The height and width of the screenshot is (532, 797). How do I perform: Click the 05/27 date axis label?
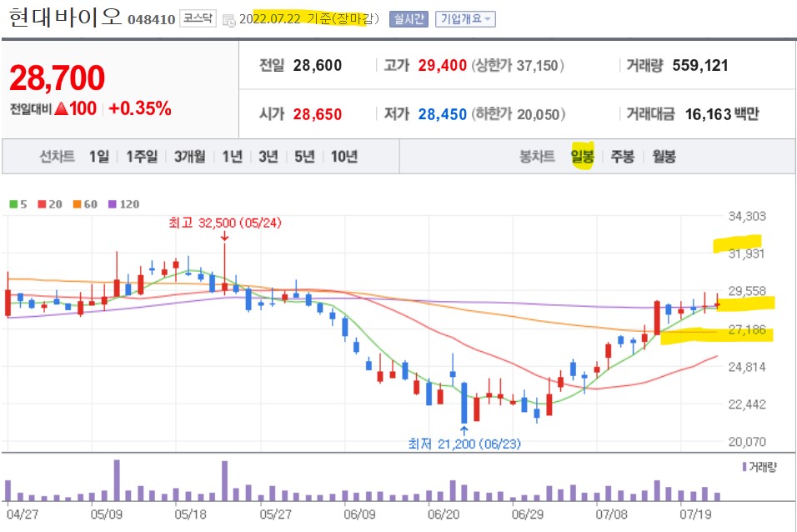point(275,514)
